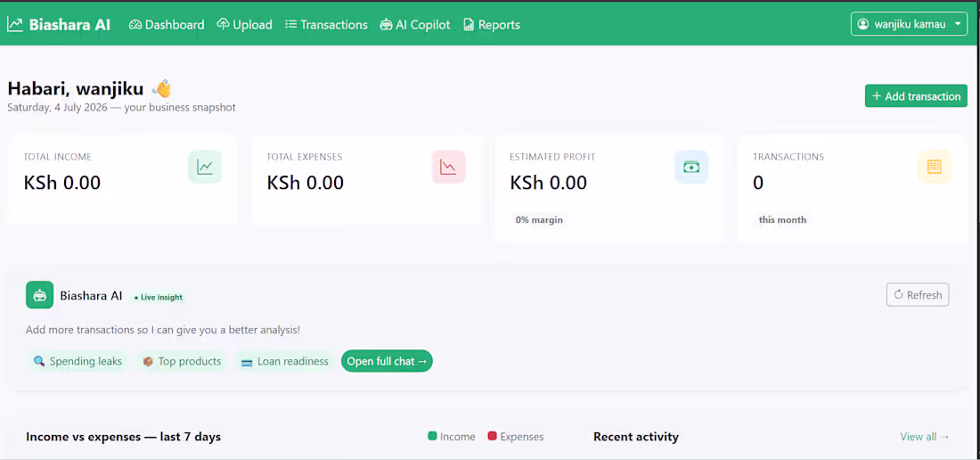Refresh the AI insight
This screenshot has height=460, width=980.
tap(918, 295)
